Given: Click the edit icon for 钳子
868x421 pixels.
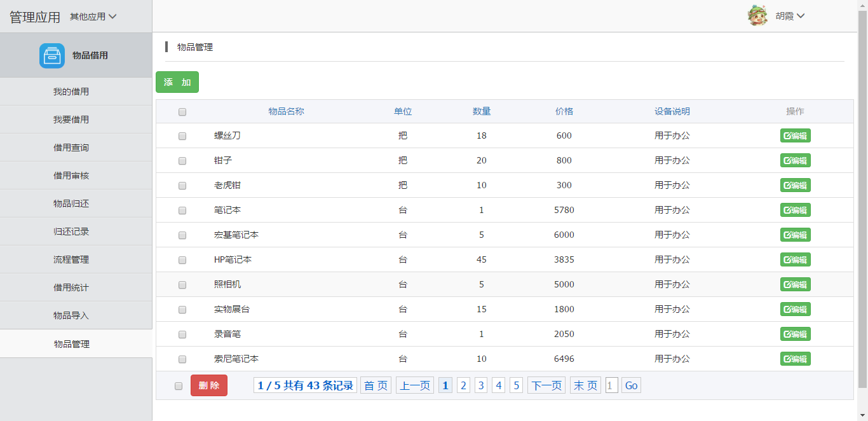Looking at the screenshot, I should click(x=795, y=160).
